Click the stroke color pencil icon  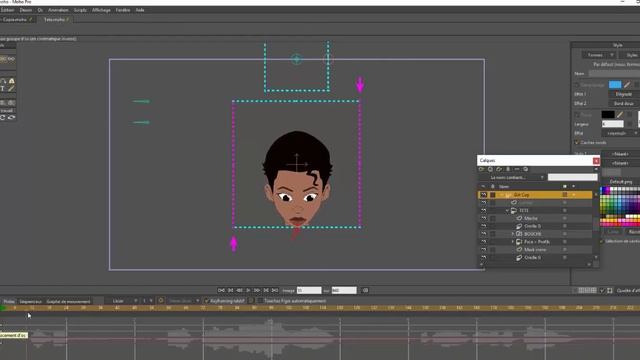[620, 115]
